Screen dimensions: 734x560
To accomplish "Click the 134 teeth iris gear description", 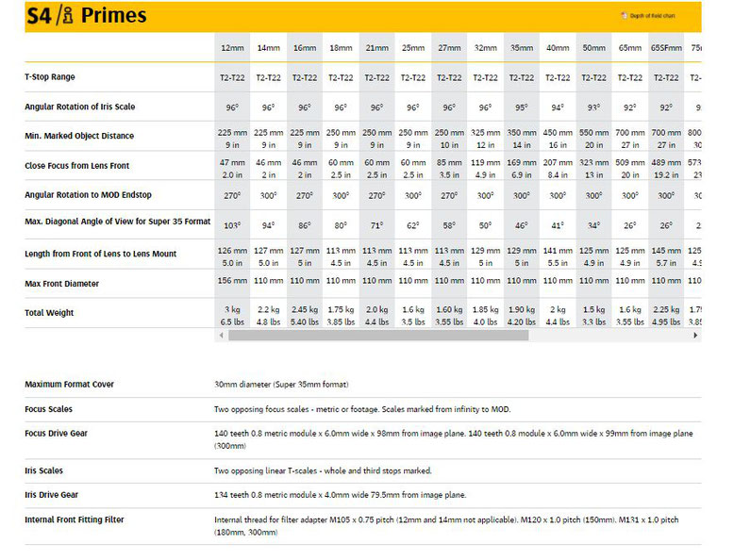I will pos(341,495).
